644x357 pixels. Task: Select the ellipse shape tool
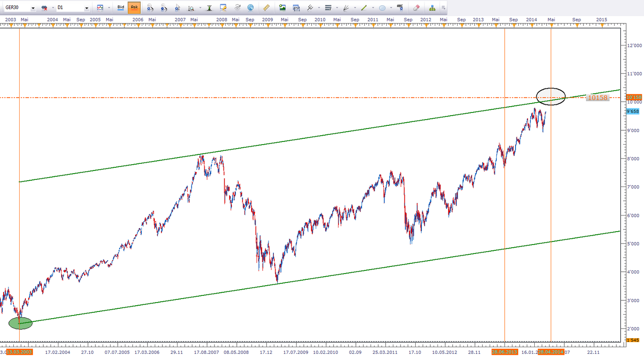click(382, 8)
